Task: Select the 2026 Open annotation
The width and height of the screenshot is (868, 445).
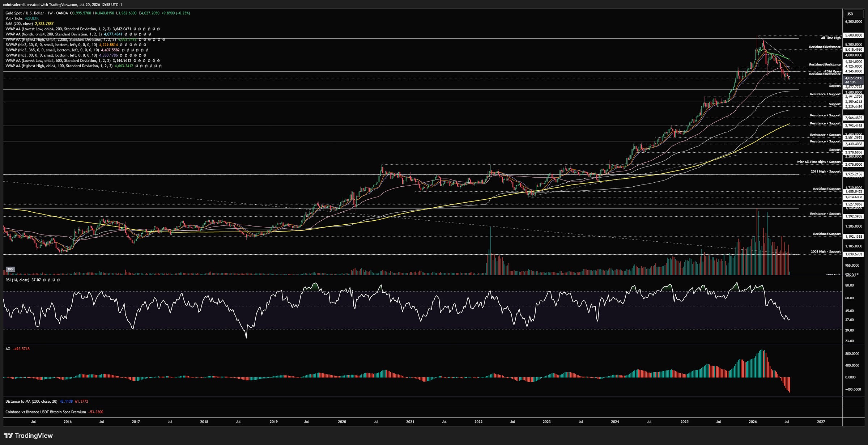Action: click(x=833, y=71)
